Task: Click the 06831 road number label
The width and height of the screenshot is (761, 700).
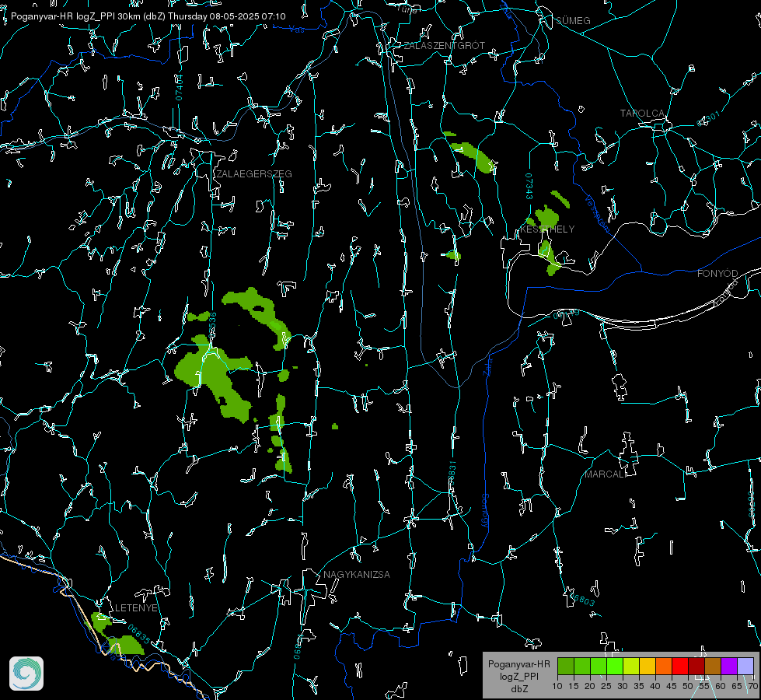Action: point(452,474)
